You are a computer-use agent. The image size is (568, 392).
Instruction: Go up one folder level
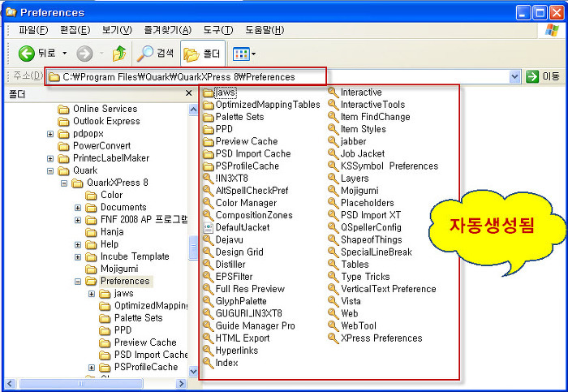(119, 54)
